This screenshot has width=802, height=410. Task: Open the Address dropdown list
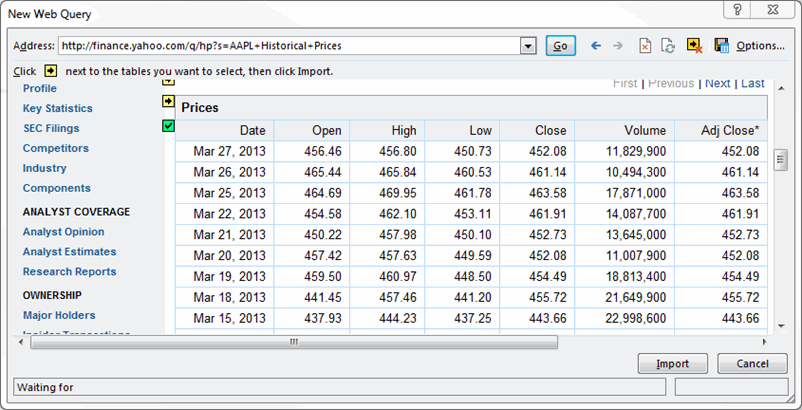(x=528, y=46)
